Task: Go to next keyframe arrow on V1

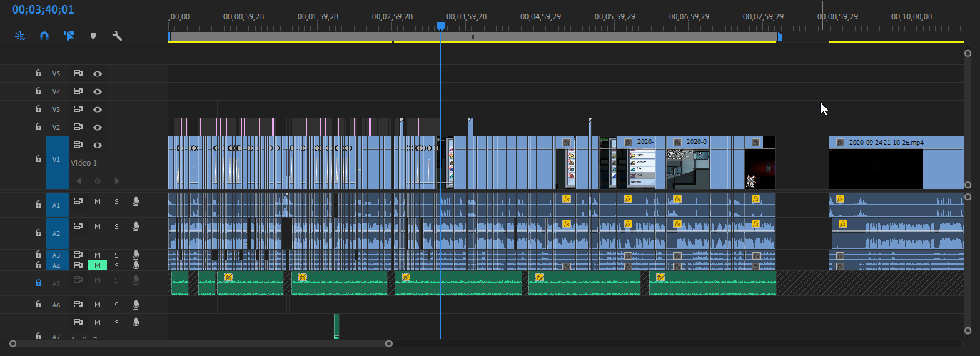Action: pyautogui.click(x=117, y=180)
